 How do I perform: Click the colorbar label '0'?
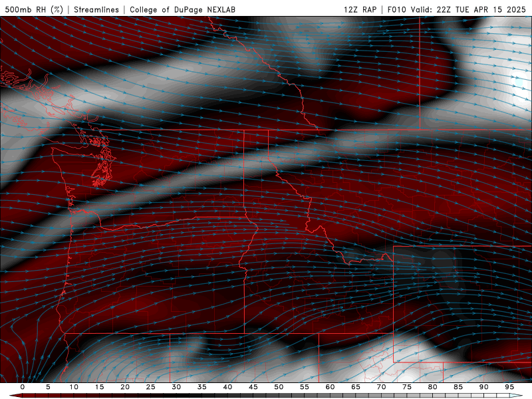click(x=23, y=387)
